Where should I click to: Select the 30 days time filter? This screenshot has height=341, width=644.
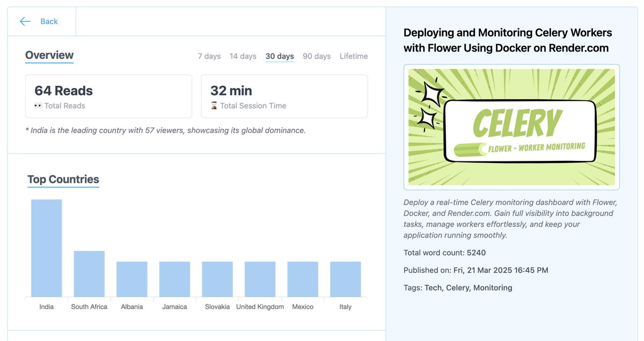pos(279,56)
